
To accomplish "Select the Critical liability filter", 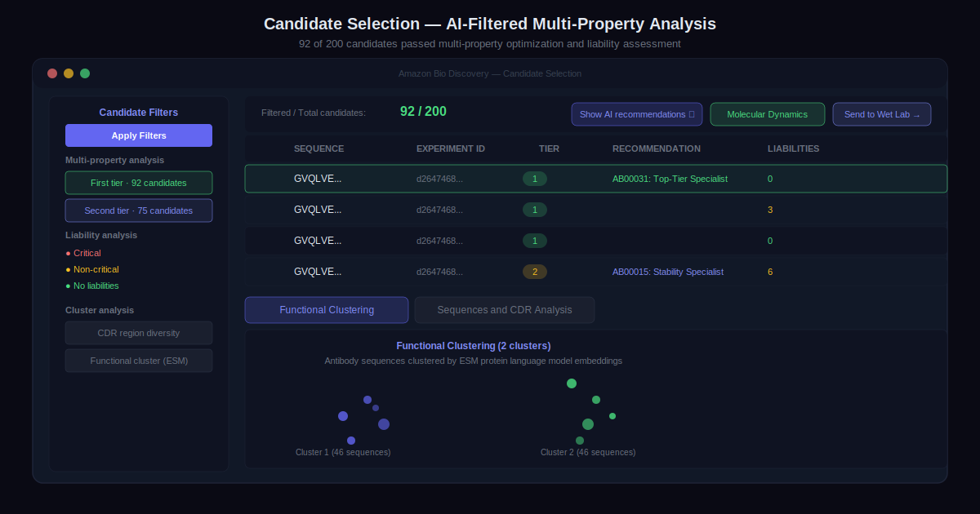I will click(87, 253).
